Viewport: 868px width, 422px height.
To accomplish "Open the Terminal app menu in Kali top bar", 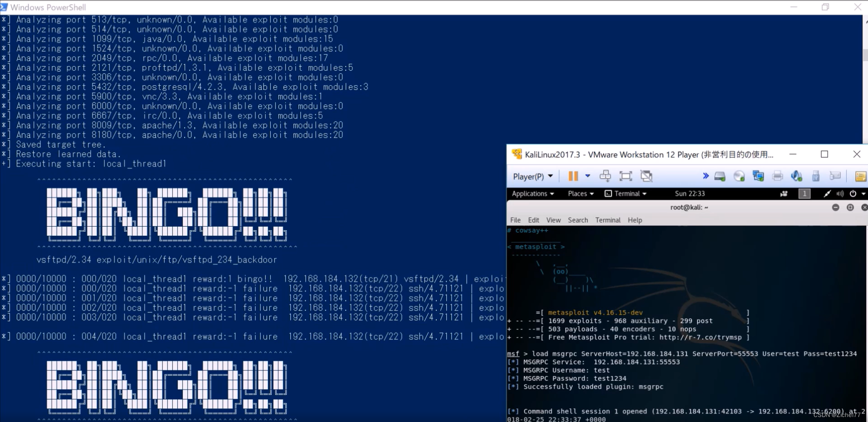I will point(626,194).
